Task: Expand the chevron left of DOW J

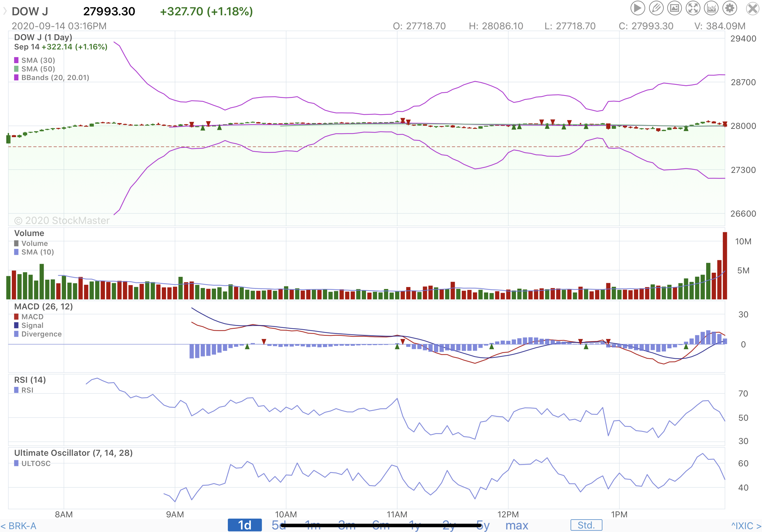Action: coord(5,11)
